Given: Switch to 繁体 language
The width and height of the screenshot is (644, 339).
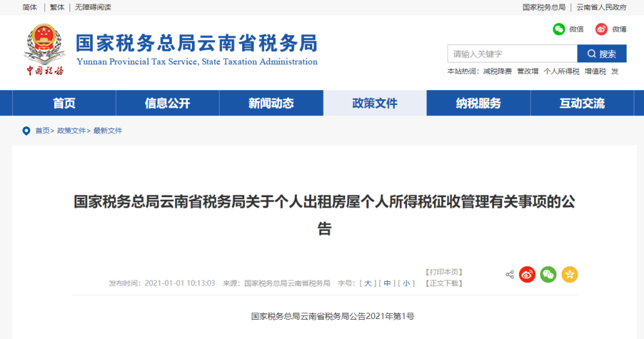Looking at the screenshot, I should coord(57,7).
